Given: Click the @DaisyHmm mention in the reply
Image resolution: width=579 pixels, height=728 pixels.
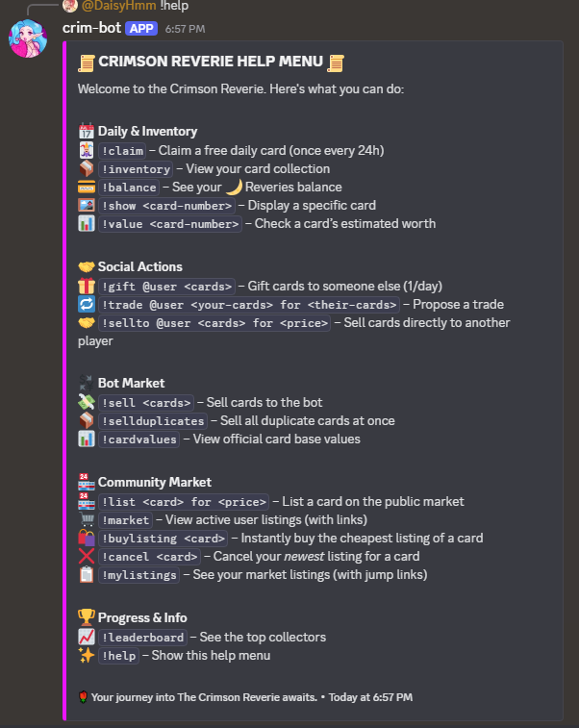Looking at the screenshot, I should (118, 6).
